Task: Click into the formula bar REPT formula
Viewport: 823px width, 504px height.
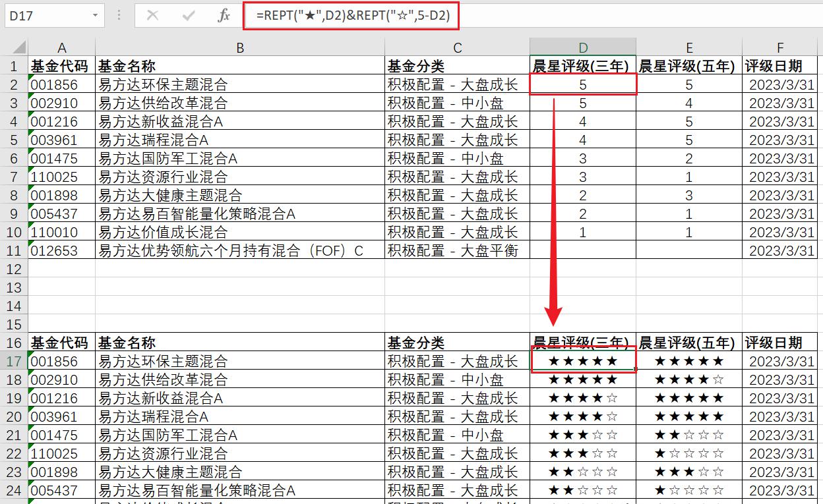Action: click(353, 15)
